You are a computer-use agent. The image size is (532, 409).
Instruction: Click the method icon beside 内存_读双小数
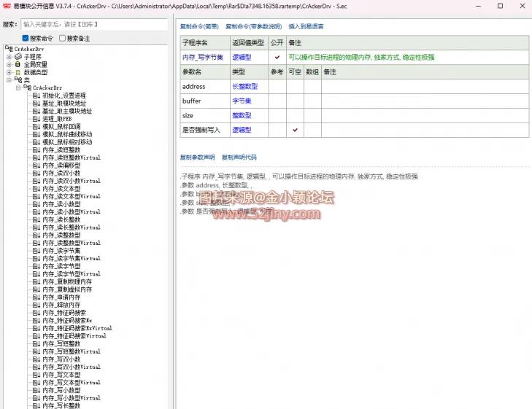36,174
